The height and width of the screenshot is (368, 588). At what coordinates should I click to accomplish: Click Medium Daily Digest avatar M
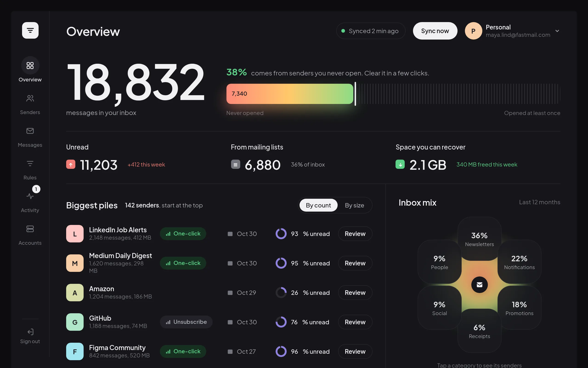click(x=75, y=263)
